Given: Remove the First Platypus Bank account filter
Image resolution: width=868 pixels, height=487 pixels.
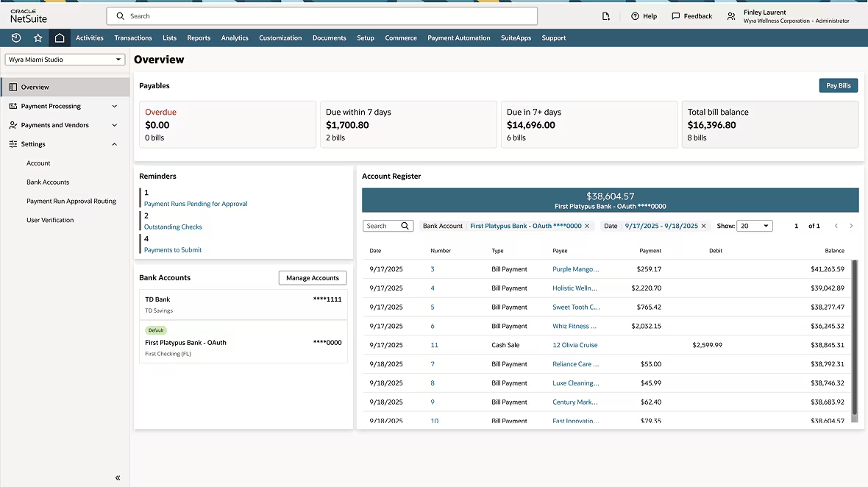Looking at the screenshot, I should click(x=586, y=226).
